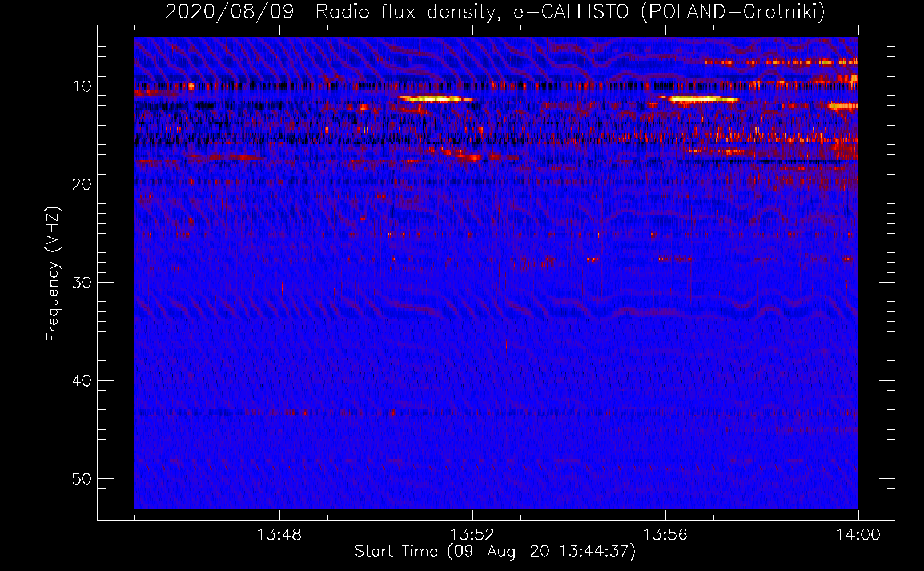Screen dimensions: 924x571
Task: Click the bright yellow burst near 13:56
Action: [x=700, y=99]
